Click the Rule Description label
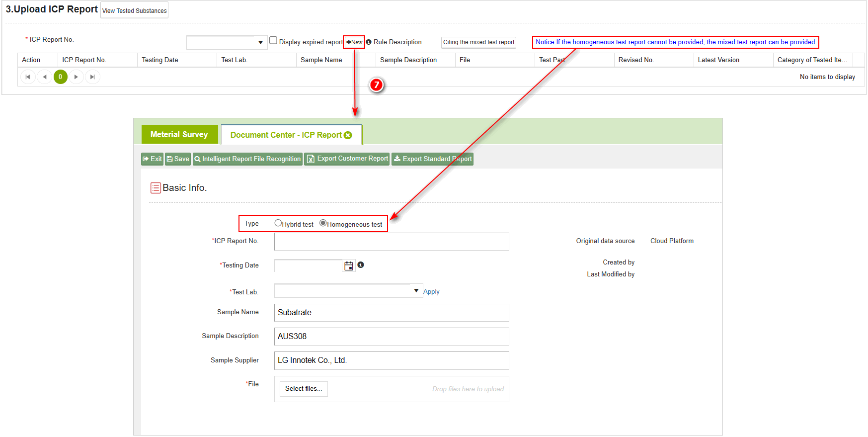The width and height of the screenshot is (868, 437). point(397,42)
